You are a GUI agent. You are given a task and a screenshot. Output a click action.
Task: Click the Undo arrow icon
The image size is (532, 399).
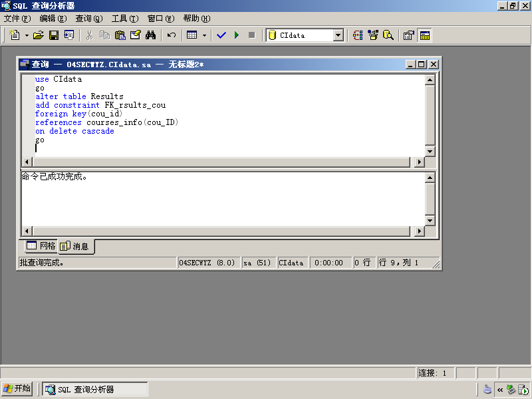pos(172,35)
